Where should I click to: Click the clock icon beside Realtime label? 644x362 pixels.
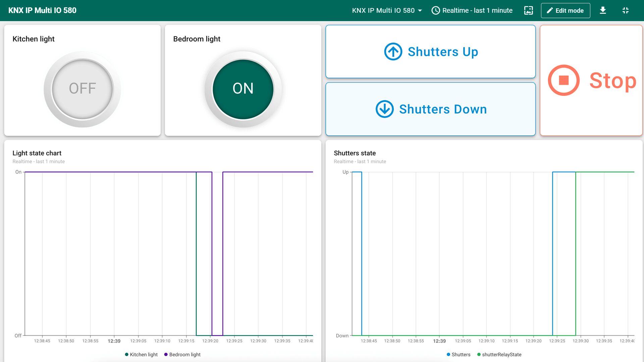coord(436,10)
